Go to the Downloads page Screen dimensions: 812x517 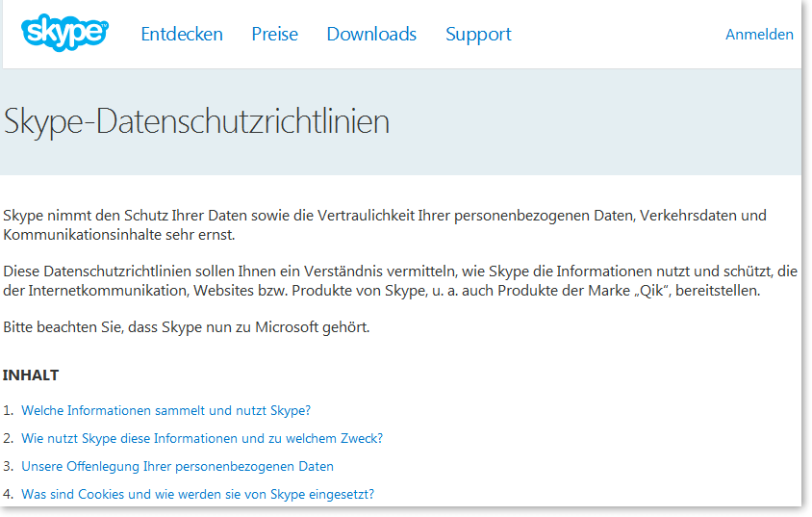click(x=371, y=35)
